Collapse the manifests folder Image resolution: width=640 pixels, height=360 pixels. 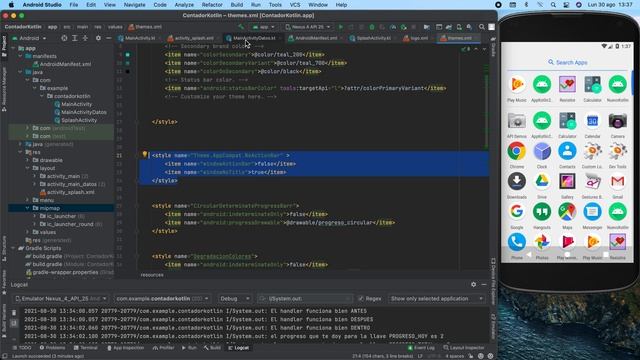coord(20,56)
